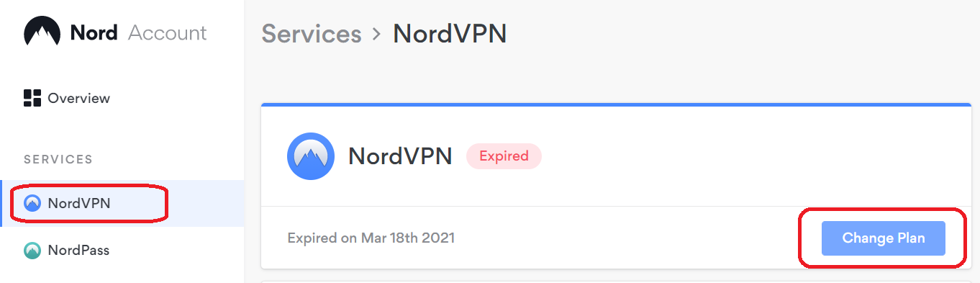Click the Overview grid icon in sidebar
980x283 pixels.
[32, 98]
